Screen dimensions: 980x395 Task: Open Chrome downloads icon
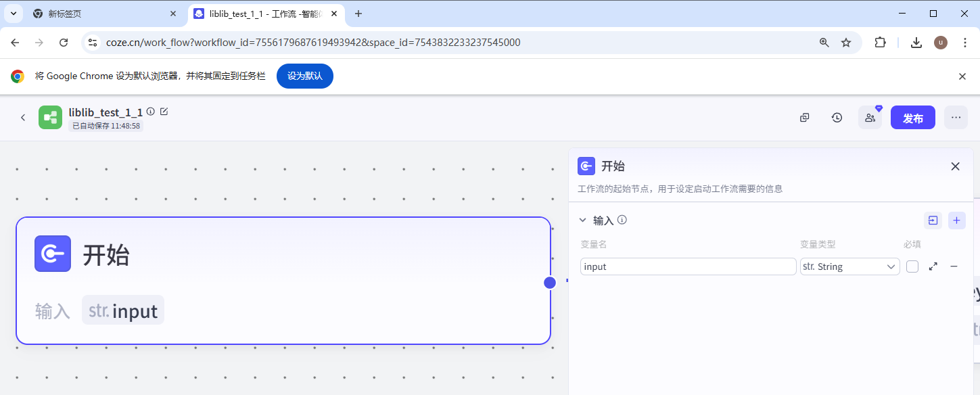coord(916,42)
